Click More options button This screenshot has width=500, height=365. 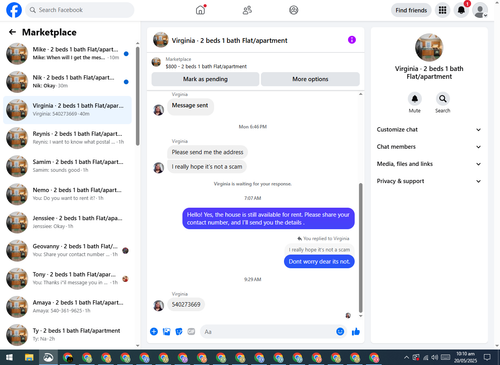[310, 79]
